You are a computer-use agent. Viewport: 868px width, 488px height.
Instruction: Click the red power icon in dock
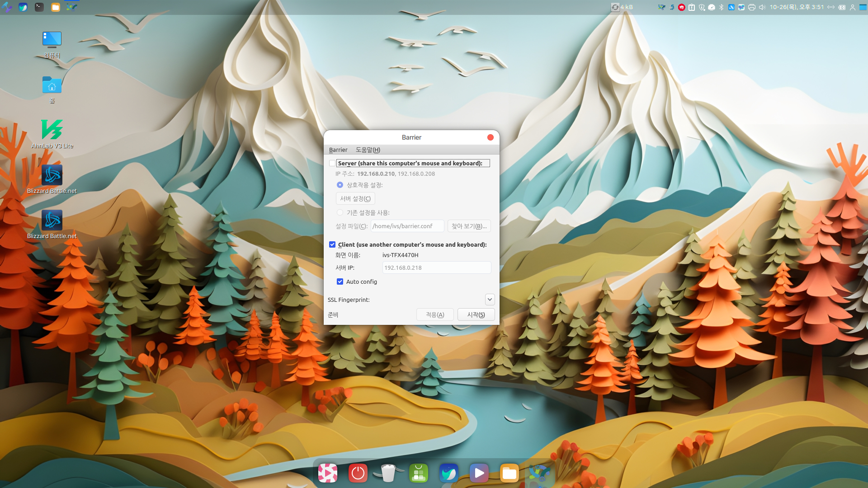358,473
